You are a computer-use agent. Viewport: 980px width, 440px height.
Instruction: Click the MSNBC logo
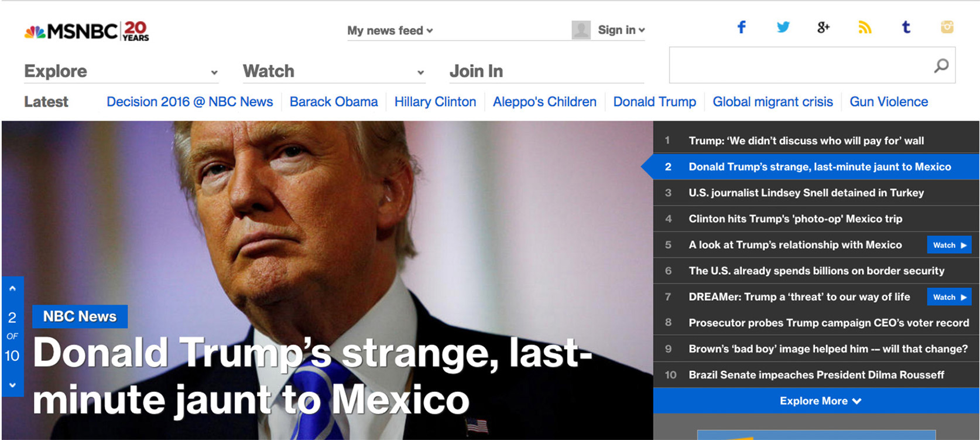tap(87, 31)
